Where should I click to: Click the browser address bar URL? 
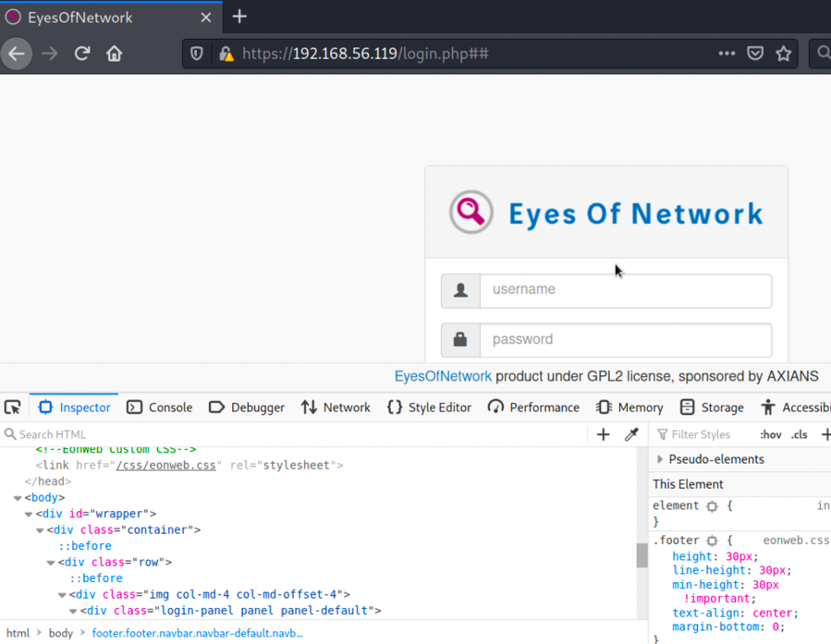[x=365, y=54]
